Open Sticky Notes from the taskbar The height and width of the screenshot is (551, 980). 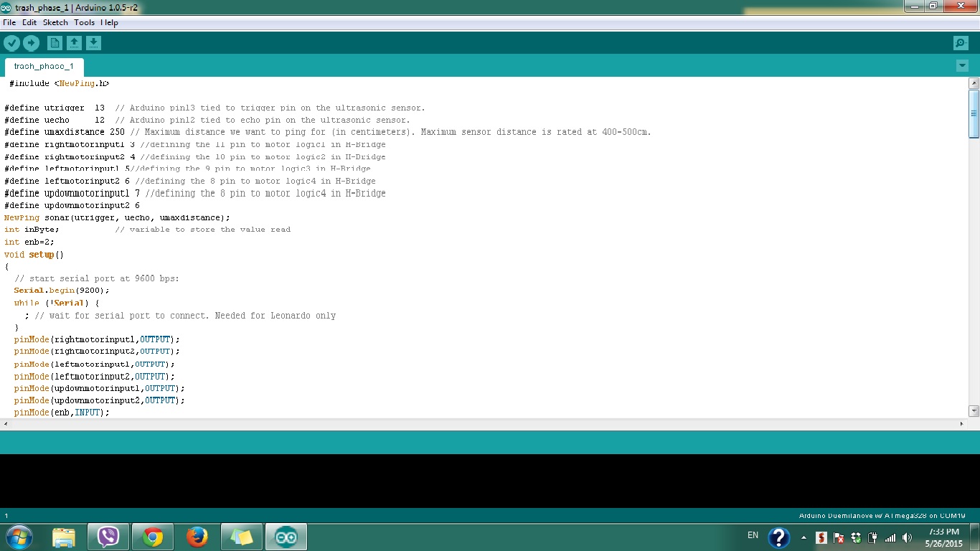pos(241,537)
